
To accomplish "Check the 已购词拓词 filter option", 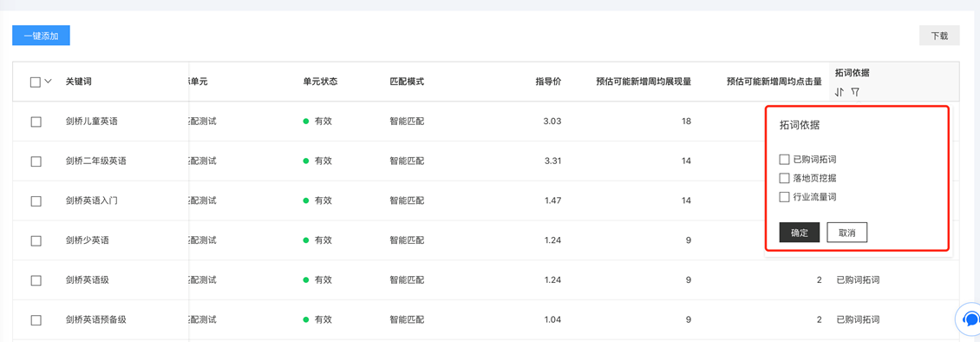I will point(784,160).
